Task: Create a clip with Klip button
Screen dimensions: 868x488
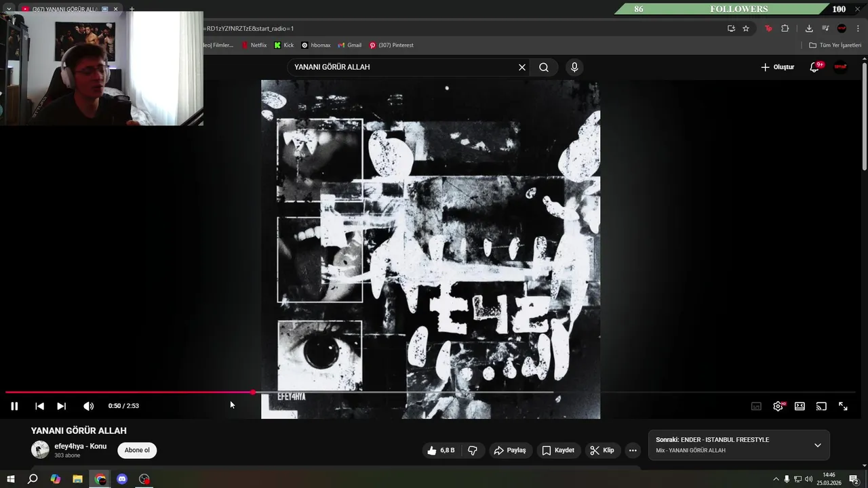Action: tap(602, 450)
